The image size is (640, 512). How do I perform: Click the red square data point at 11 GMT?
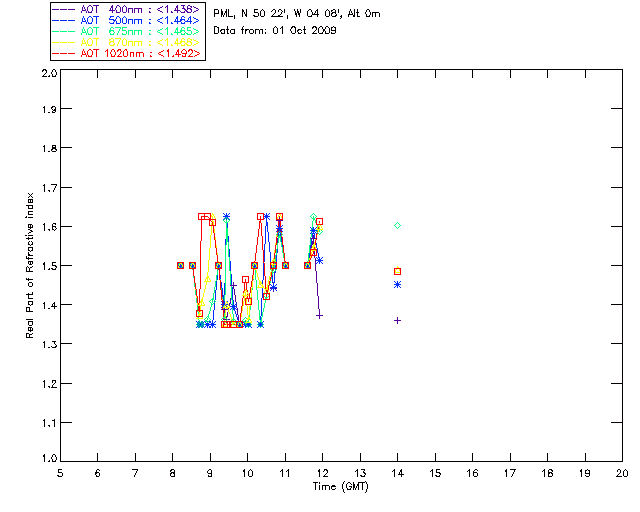pyautogui.click(x=285, y=266)
